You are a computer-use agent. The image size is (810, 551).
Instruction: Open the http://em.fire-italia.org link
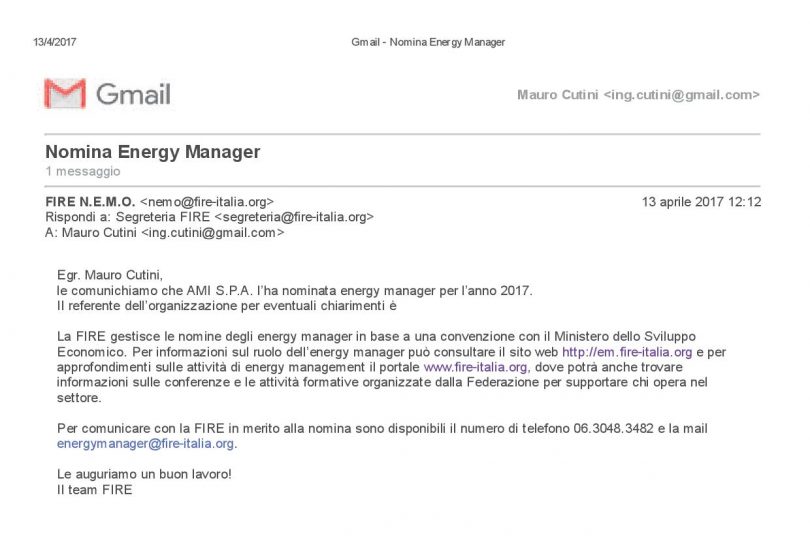627,352
